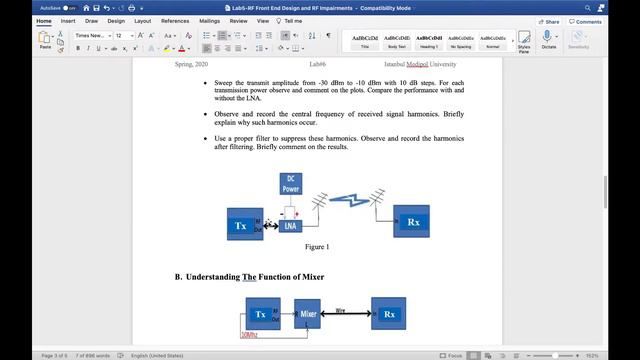Image resolution: width=640 pixels, height=360 pixels.
Task: Clear all formatting
Action: [x=188, y=36]
